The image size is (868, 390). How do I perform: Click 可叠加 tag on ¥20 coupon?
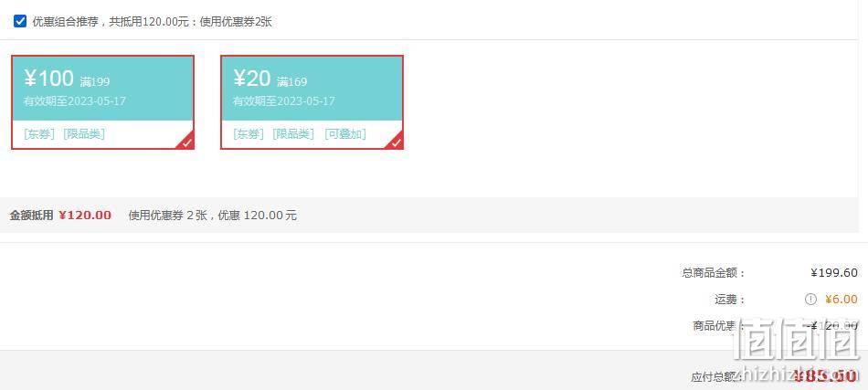coord(345,134)
